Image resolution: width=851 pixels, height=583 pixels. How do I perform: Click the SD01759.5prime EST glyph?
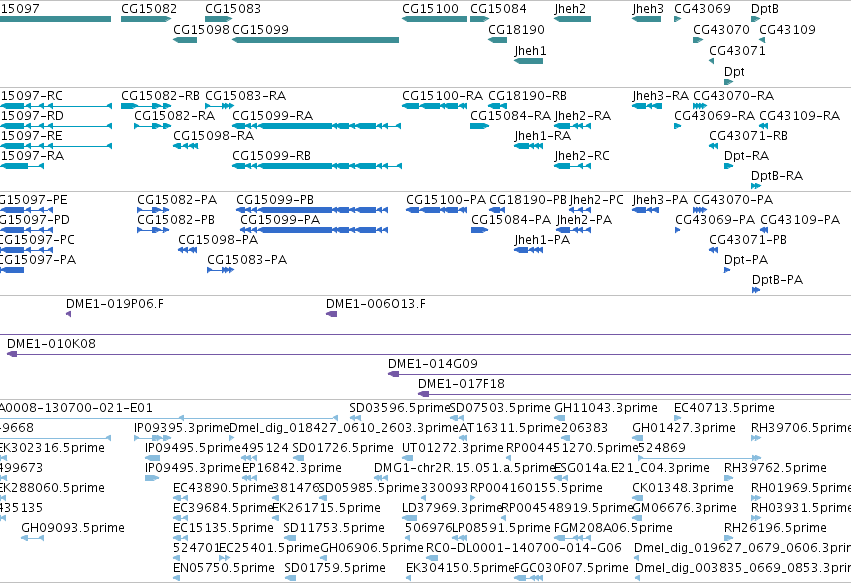click(290, 578)
